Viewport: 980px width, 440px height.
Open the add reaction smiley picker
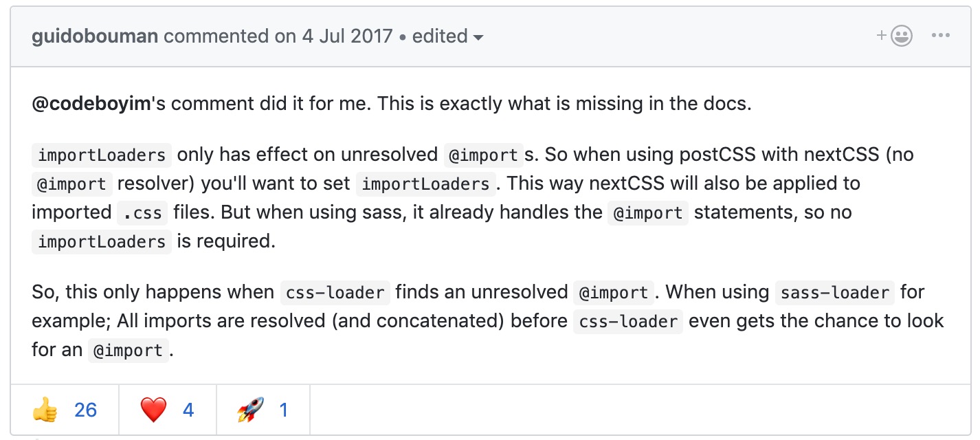coord(895,36)
